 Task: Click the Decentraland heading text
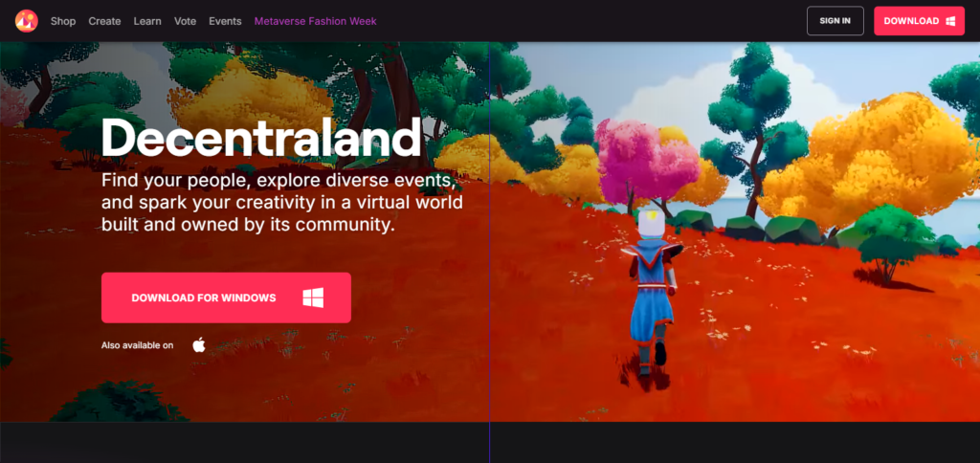[x=261, y=138]
